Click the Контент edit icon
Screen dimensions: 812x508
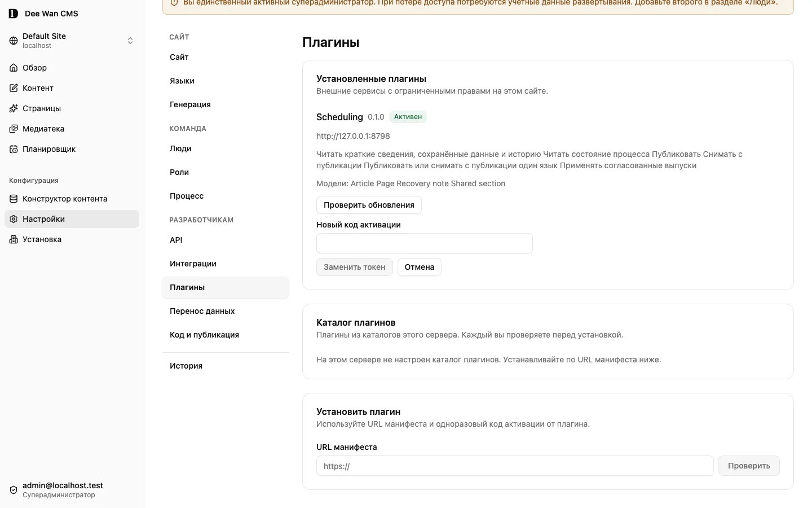14,88
